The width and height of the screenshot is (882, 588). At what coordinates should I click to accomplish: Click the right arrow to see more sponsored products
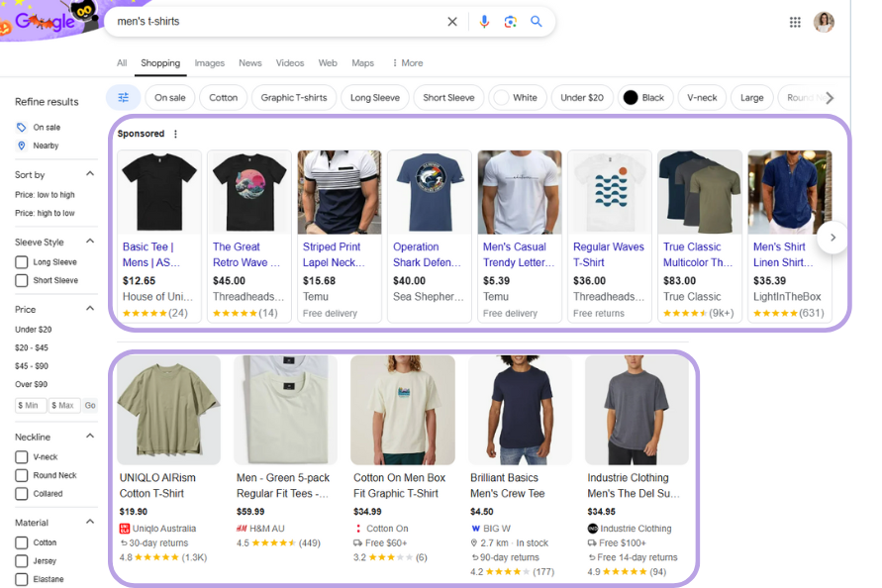833,236
